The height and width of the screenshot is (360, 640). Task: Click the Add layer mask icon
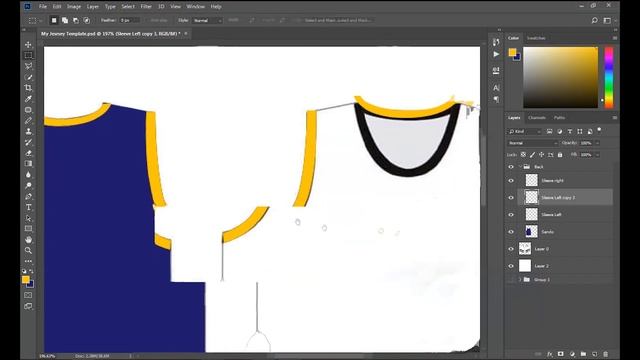click(561, 354)
